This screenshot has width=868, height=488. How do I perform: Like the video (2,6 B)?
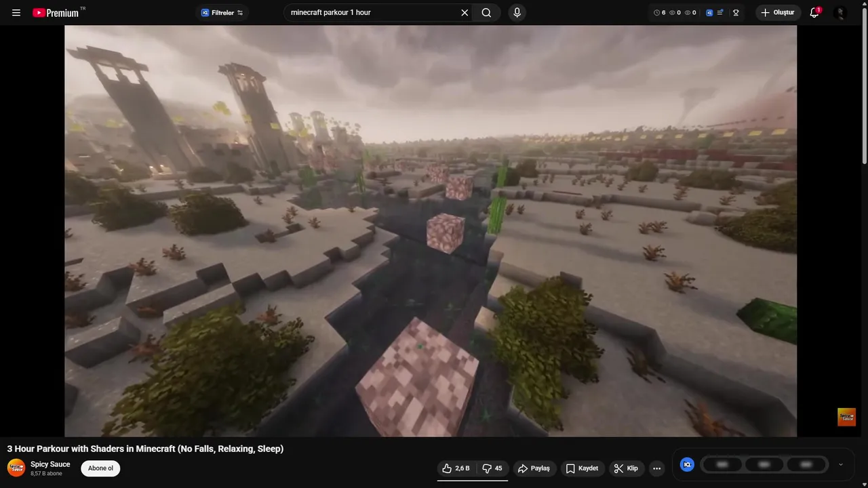pos(456,468)
